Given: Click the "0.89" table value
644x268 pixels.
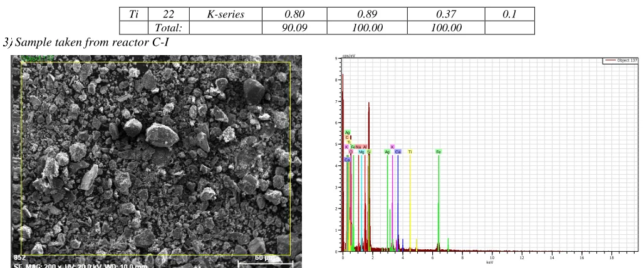Looking at the screenshot, I should pos(367,14).
